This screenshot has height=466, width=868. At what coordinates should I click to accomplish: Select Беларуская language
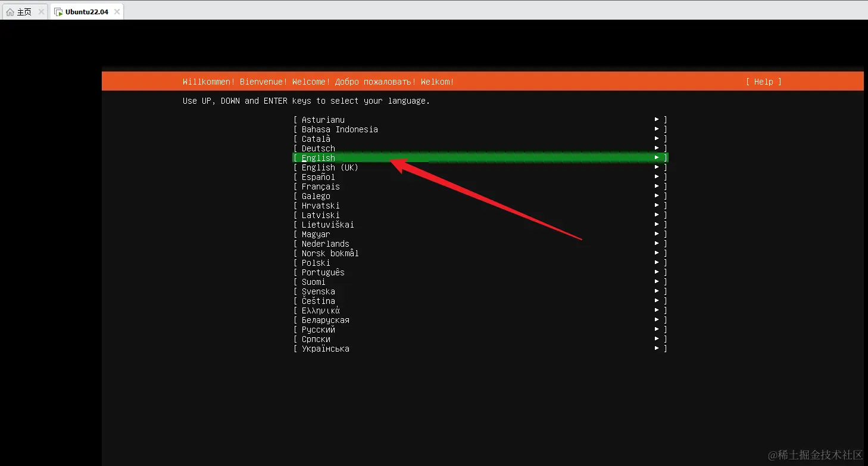pos(480,320)
